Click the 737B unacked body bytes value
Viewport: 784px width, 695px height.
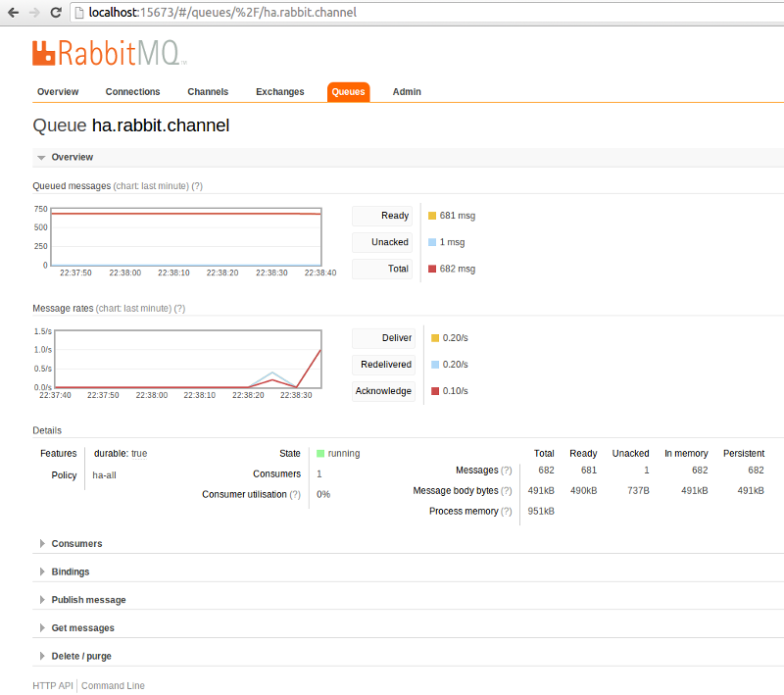[639, 491]
